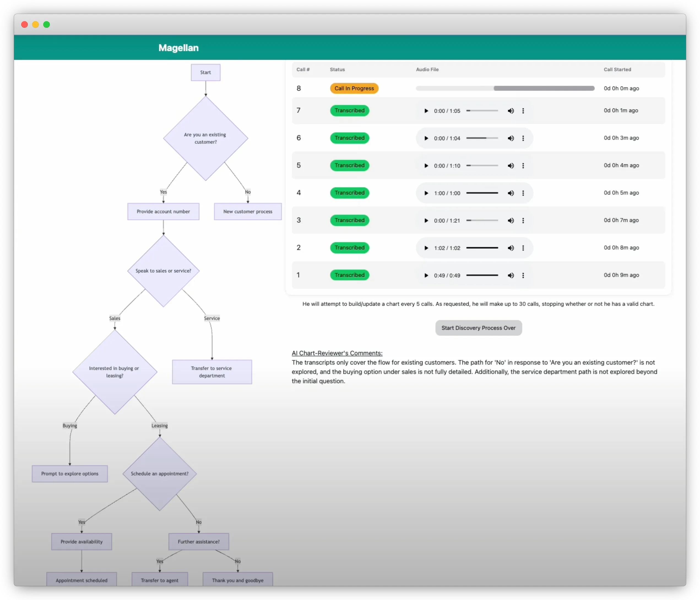Image resolution: width=700 pixels, height=600 pixels.
Task: Expand three-dot menu on call 1
Action: click(523, 275)
